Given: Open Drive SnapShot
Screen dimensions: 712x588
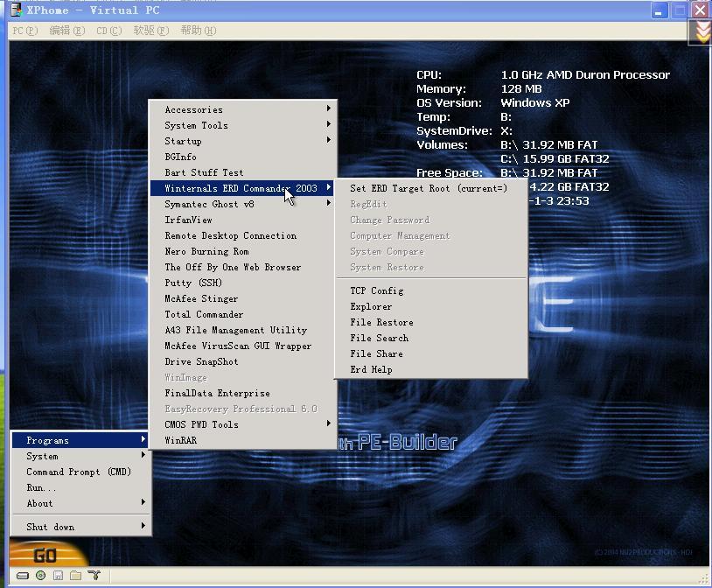Looking at the screenshot, I should (243, 361).
